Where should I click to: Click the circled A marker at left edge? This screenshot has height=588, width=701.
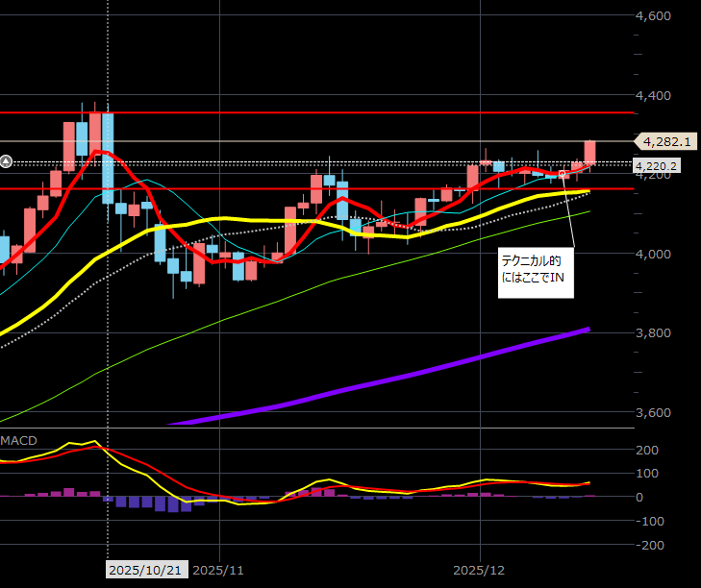point(6,161)
